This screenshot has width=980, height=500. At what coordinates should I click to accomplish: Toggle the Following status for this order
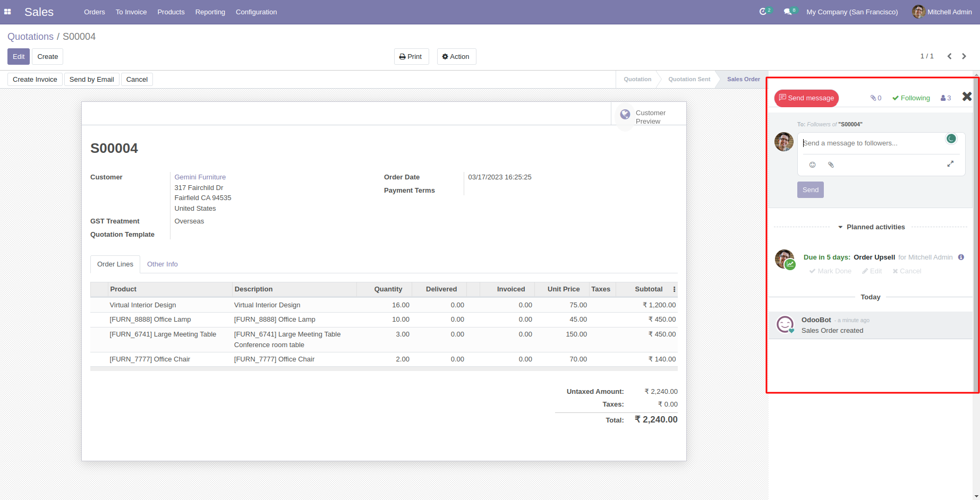tap(911, 98)
